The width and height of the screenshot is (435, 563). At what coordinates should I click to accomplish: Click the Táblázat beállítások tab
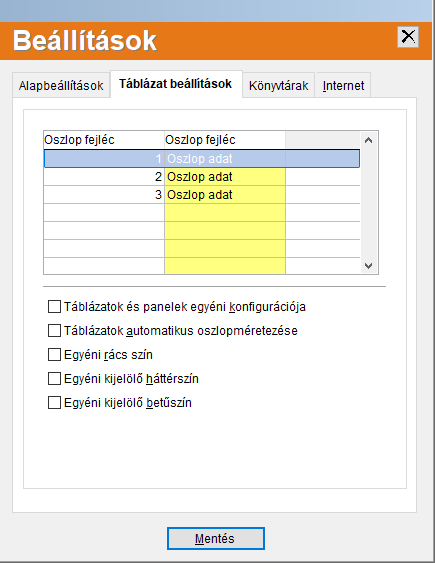click(176, 84)
